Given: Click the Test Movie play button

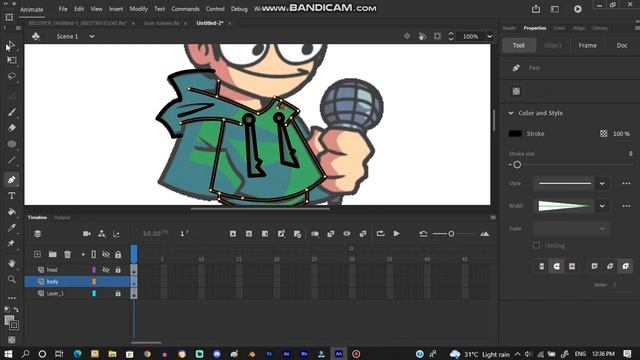Looking at the screenshot, I should (578, 9).
